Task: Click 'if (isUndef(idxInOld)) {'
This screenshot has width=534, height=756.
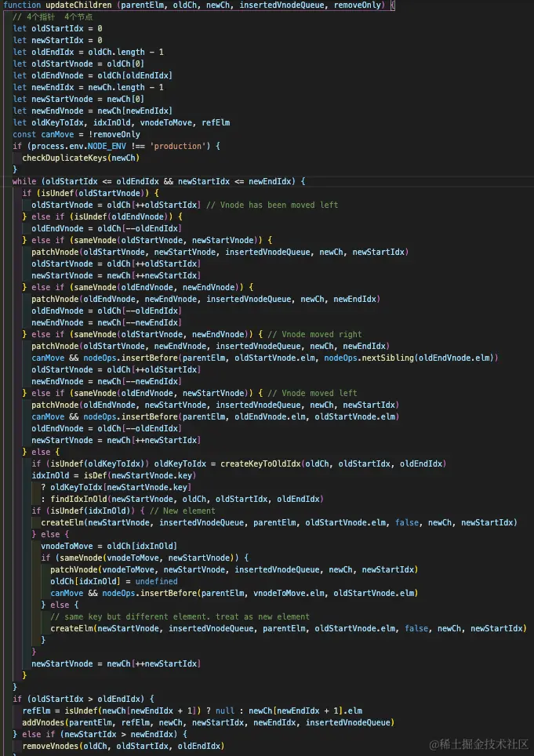Action: point(88,511)
